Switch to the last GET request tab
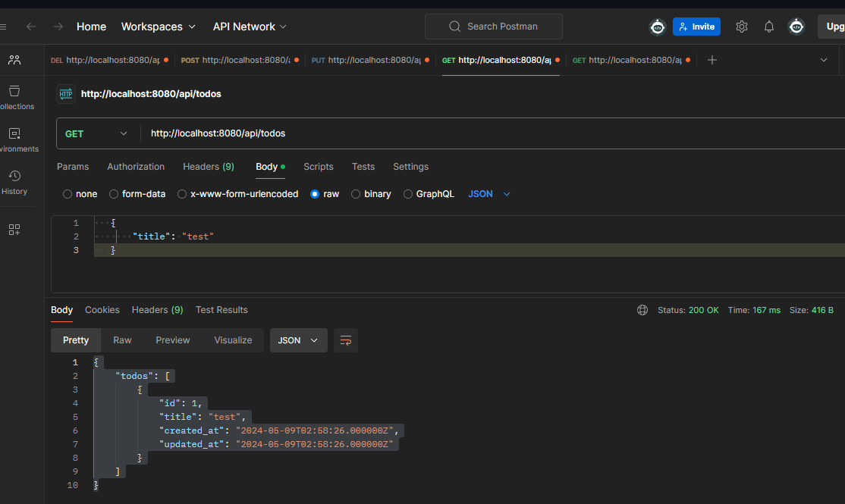845x504 pixels. (x=631, y=60)
